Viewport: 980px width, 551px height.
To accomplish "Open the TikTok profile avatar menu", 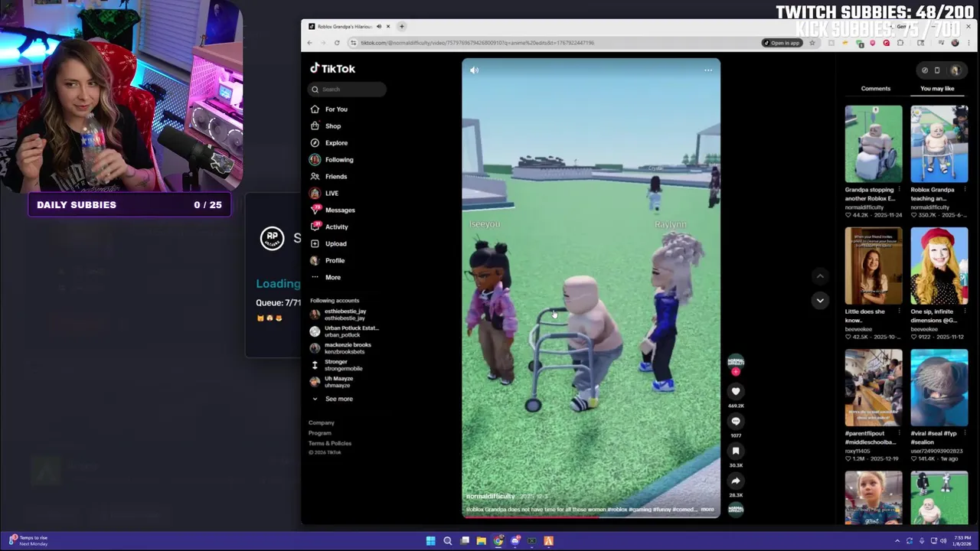I will pos(955,70).
